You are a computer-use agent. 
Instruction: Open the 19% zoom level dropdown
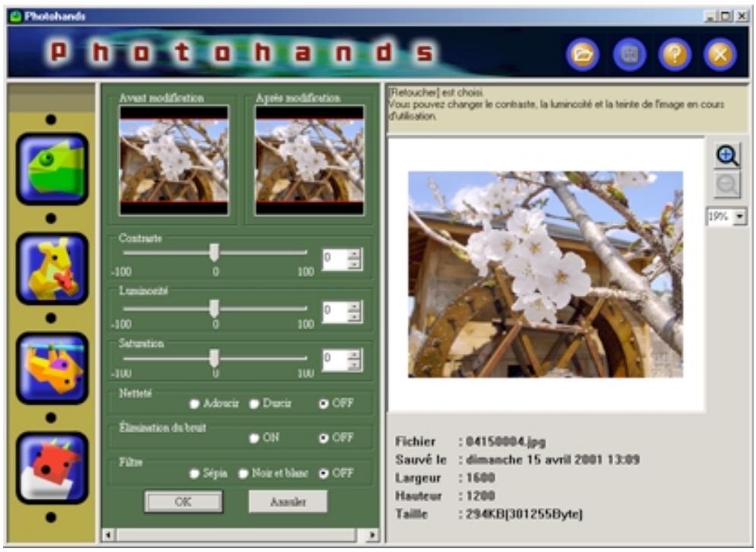(x=740, y=217)
